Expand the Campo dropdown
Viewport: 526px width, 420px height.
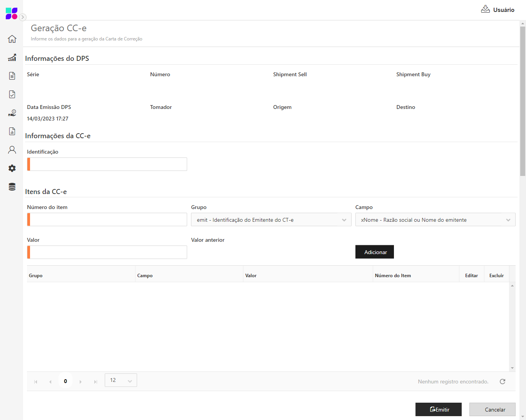click(508, 220)
